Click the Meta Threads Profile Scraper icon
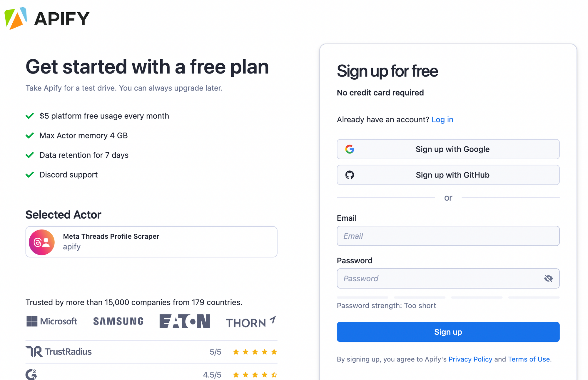 click(41, 241)
